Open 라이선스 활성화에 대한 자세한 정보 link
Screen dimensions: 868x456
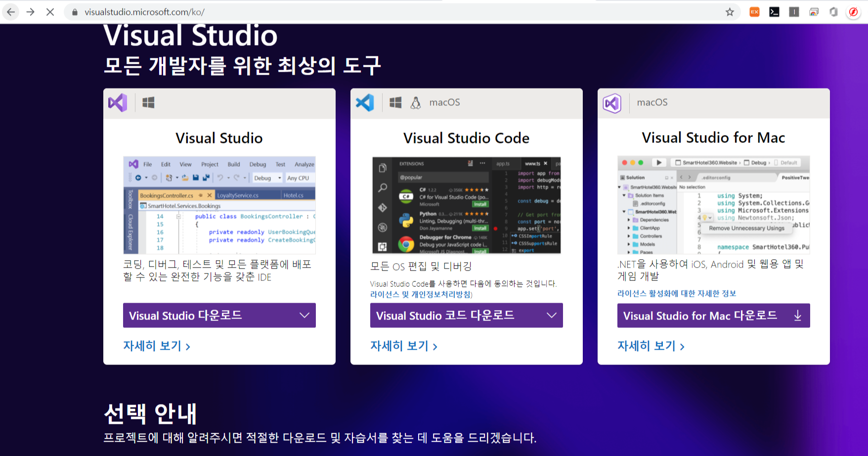677,293
